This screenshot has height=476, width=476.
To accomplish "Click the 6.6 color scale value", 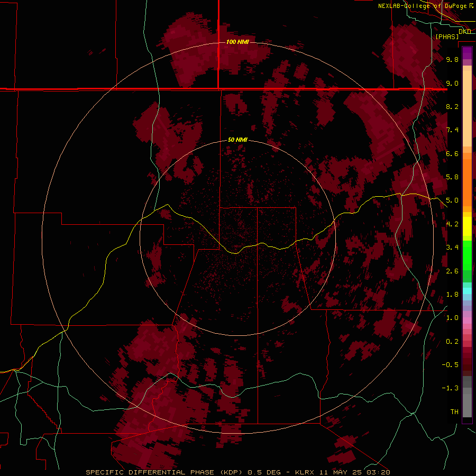I will click(452, 153).
